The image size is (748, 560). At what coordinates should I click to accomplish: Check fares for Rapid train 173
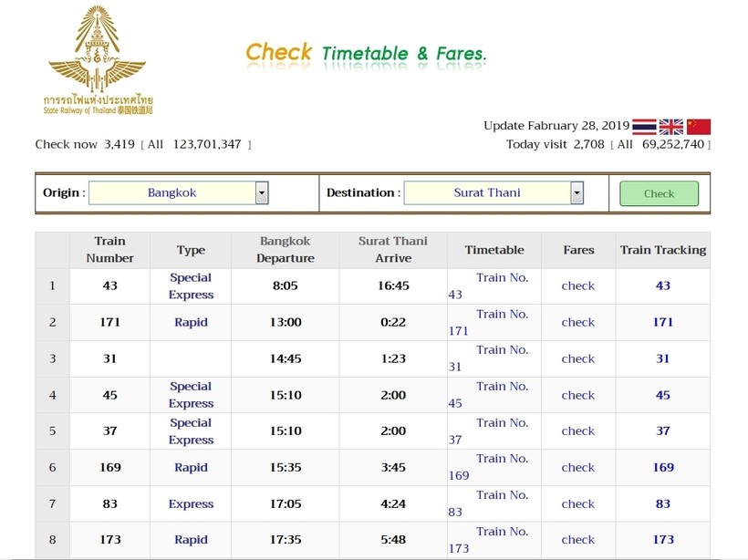click(x=577, y=539)
